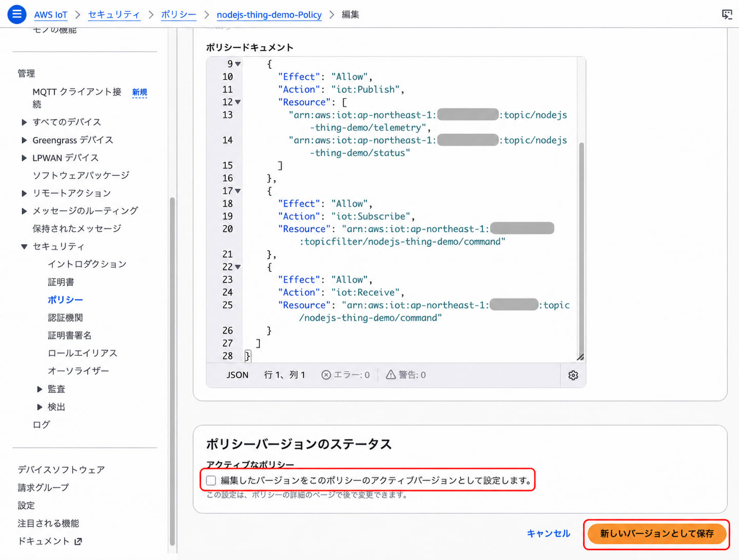The image size is (739, 560).
Task: Open ドキュメント link in sidebar
Action: [x=44, y=542]
